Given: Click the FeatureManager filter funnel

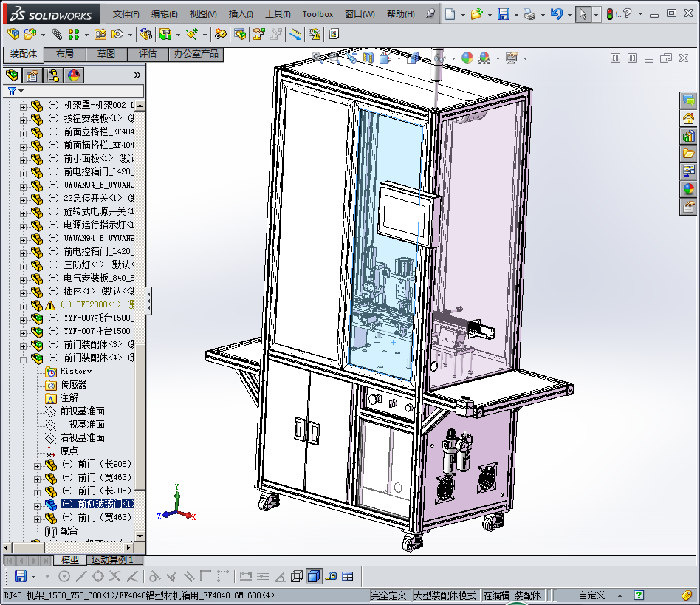Looking at the screenshot, I should coord(12,91).
